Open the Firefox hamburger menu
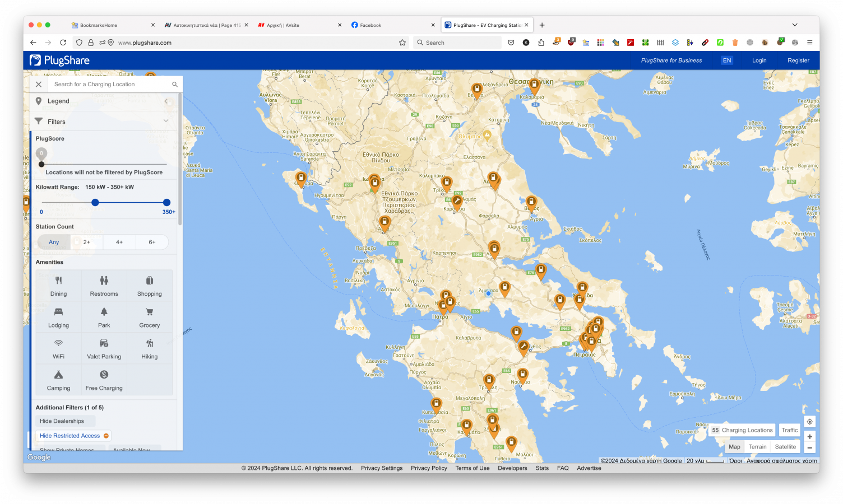Screen dimensions: 843x504 click(x=809, y=43)
